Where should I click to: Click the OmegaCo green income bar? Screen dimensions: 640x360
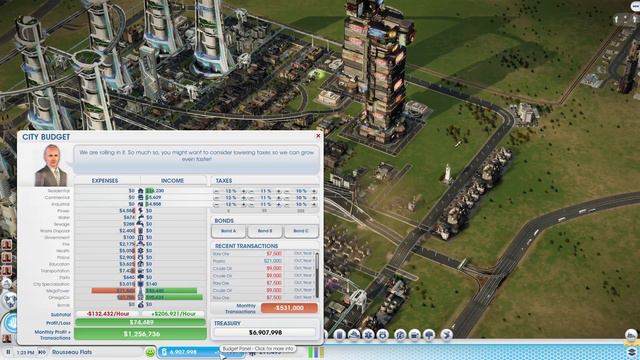(174, 298)
